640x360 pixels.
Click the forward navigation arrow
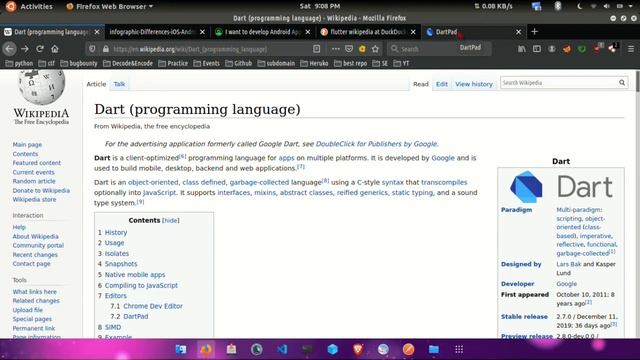click(25, 49)
